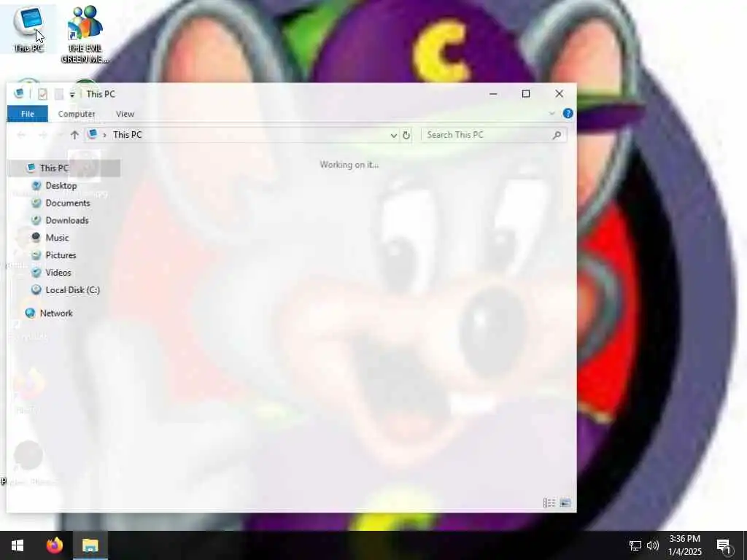Select Pictures in the navigation pane
Image resolution: width=747 pixels, height=560 pixels.
pos(61,255)
